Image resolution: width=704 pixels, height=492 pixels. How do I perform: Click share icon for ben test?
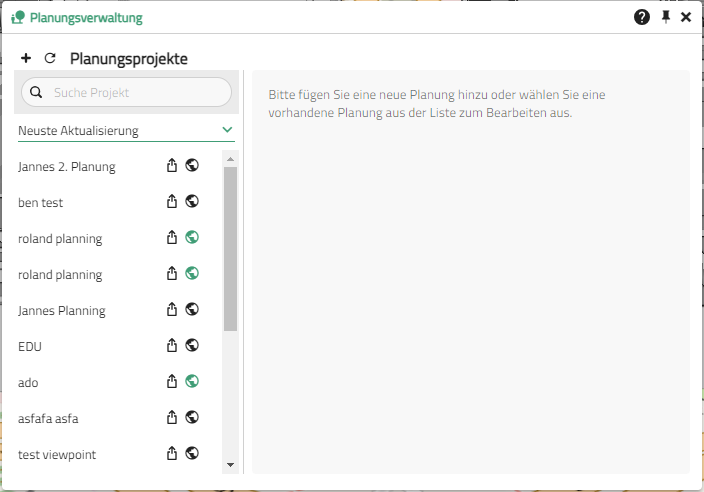point(172,202)
